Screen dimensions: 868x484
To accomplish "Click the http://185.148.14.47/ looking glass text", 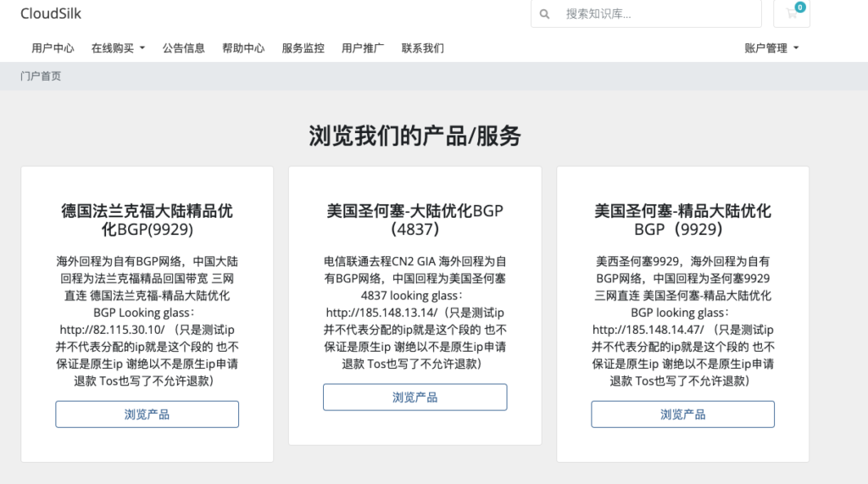I will (648, 330).
